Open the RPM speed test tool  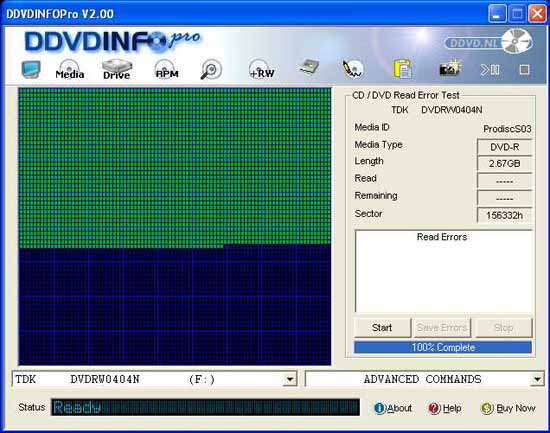[167, 69]
